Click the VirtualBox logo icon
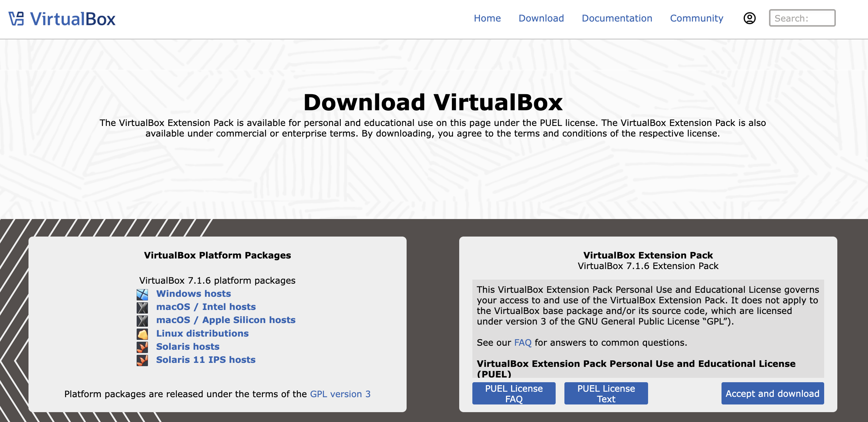 pos(16,19)
